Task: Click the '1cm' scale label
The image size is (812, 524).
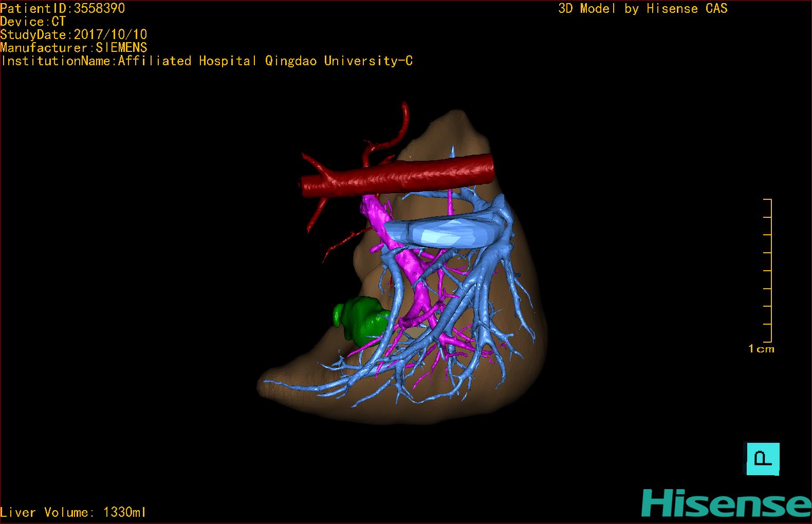Action: click(x=761, y=349)
